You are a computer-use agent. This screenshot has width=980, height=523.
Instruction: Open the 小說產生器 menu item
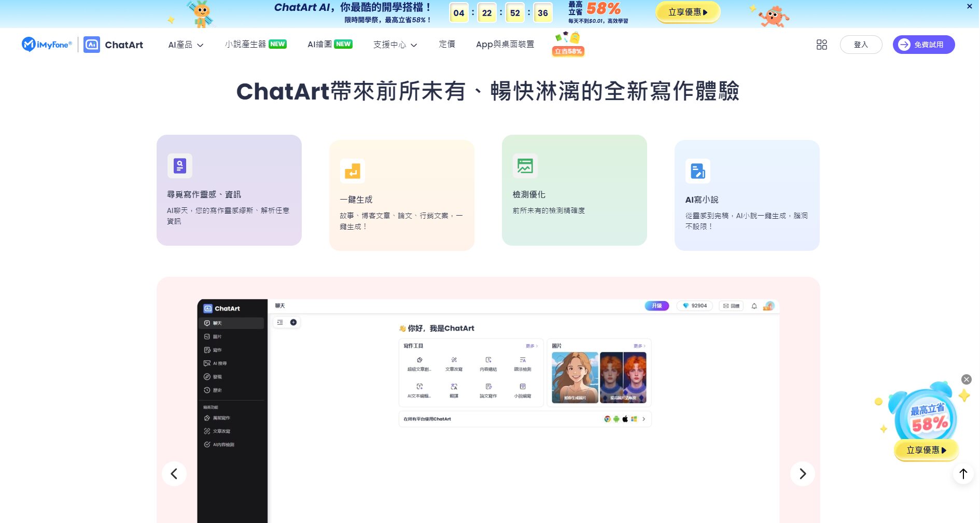[256, 45]
